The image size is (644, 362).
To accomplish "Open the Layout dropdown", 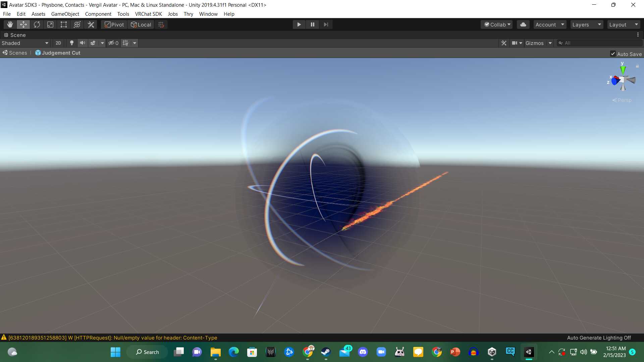I will click(x=623, y=24).
